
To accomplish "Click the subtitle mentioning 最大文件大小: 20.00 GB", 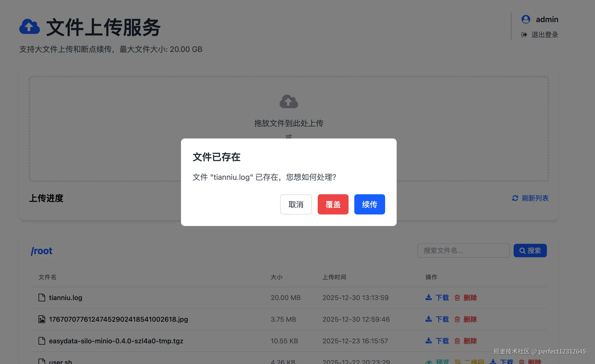I will [x=111, y=49].
